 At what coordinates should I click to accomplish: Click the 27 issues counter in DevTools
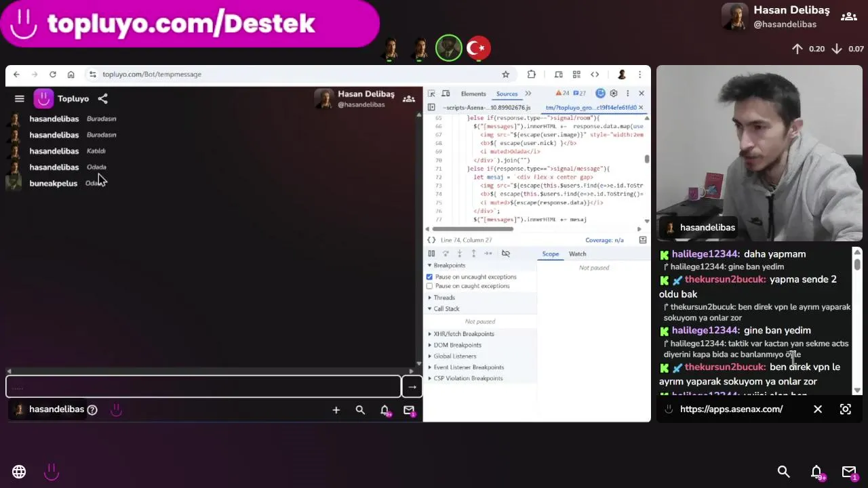tap(580, 94)
